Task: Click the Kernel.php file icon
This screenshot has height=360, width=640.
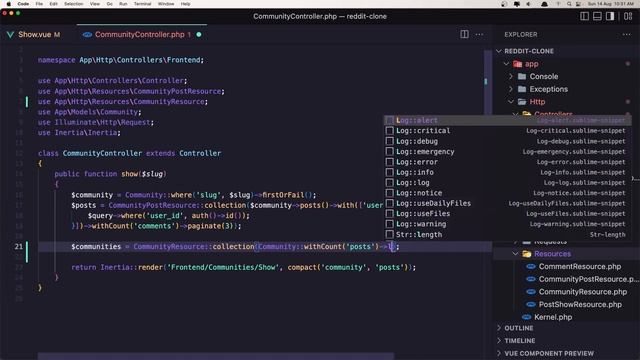Action: [527, 317]
